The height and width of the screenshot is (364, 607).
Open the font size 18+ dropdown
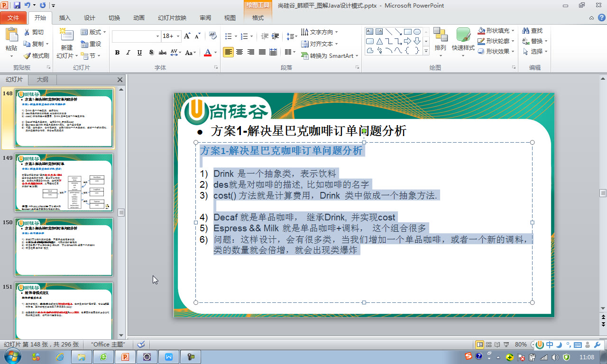[177, 36]
